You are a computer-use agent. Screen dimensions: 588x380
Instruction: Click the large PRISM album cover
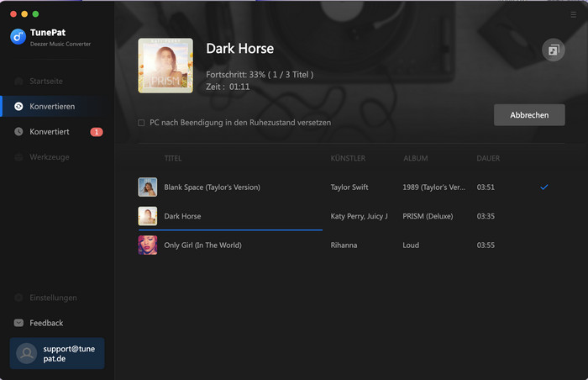(165, 66)
